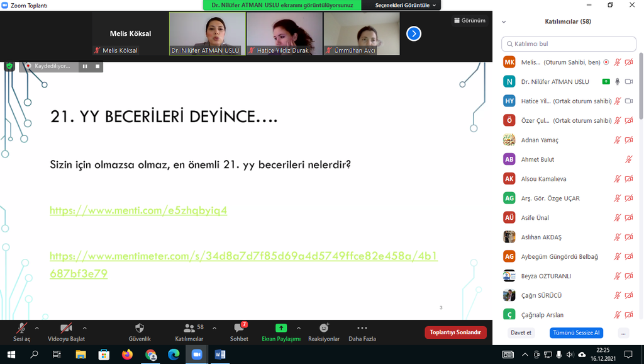Open the Daha Fazla options menu
Screen dimensions: 644x364
[362, 328]
